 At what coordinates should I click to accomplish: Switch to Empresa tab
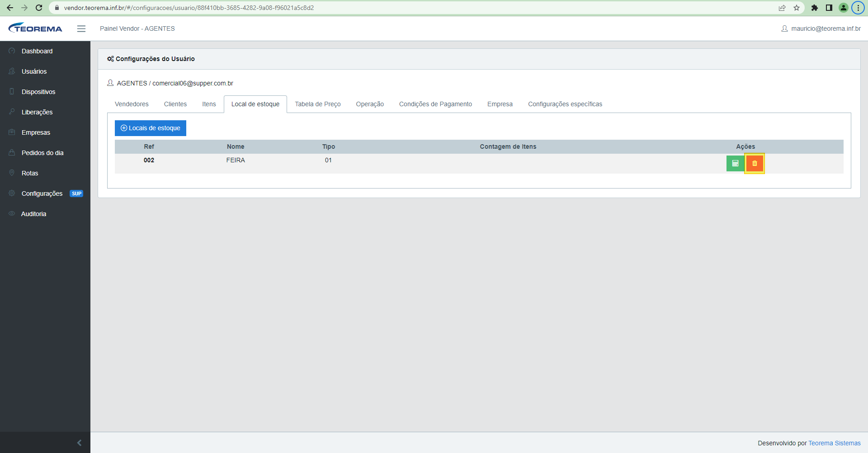click(x=500, y=104)
